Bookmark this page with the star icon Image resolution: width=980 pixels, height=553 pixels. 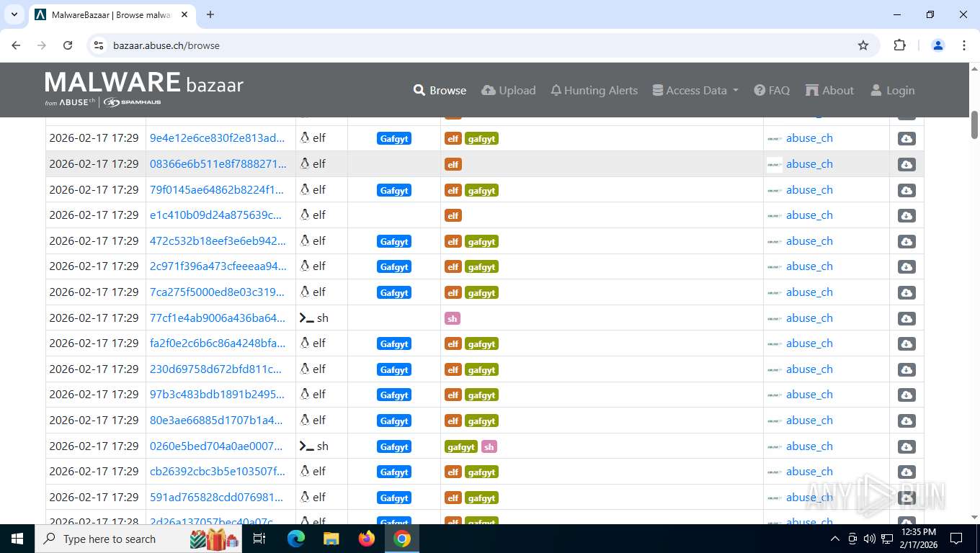coord(863,45)
